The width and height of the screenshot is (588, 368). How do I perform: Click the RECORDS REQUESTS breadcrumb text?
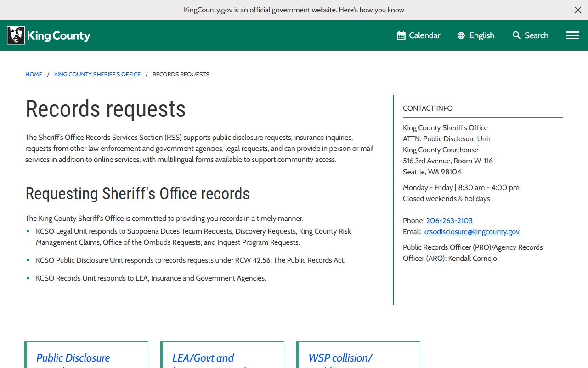tap(181, 74)
